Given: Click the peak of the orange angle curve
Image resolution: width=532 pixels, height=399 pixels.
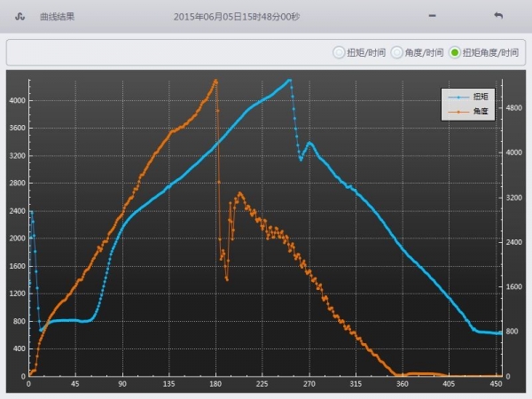Looking at the screenshot, I should point(215,80).
